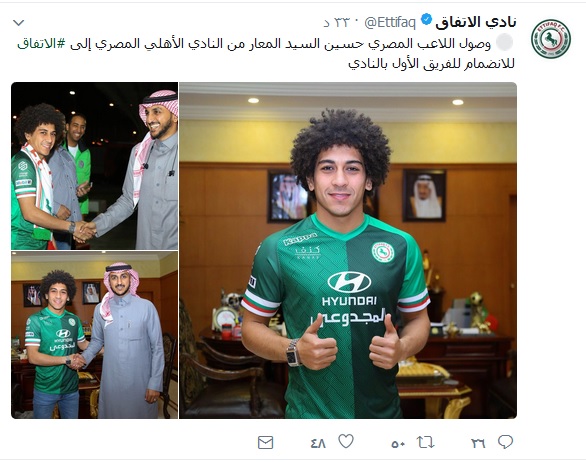The width and height of the screenshot is (586, 462).
Task: Open the @Ettifaq handle link
Action: point(390,23)
